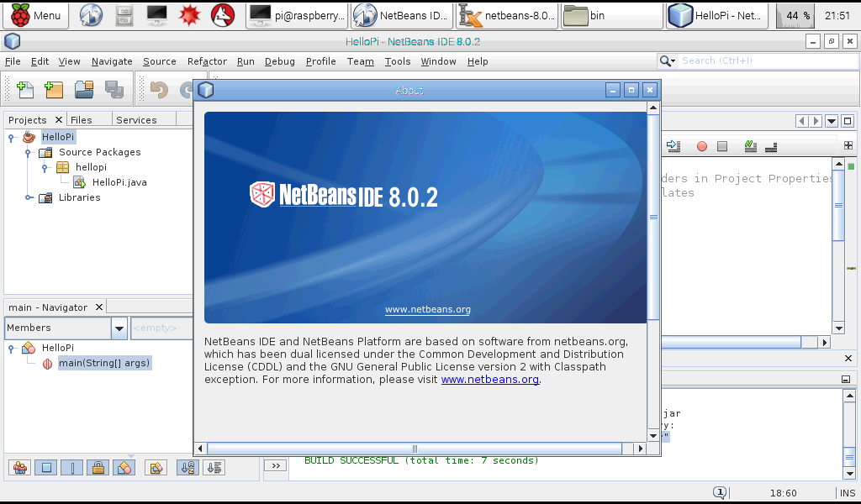This screenshot has height=504, width=861.
Task: Click About dialog horizontal scrollbar thumb
Action: click(415, 449)
